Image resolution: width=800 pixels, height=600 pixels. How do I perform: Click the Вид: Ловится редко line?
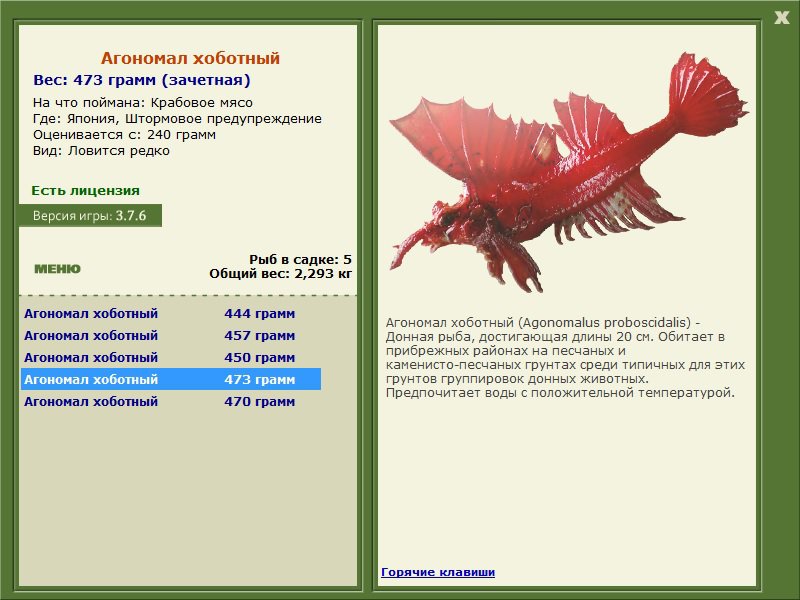tap(101, 151)
